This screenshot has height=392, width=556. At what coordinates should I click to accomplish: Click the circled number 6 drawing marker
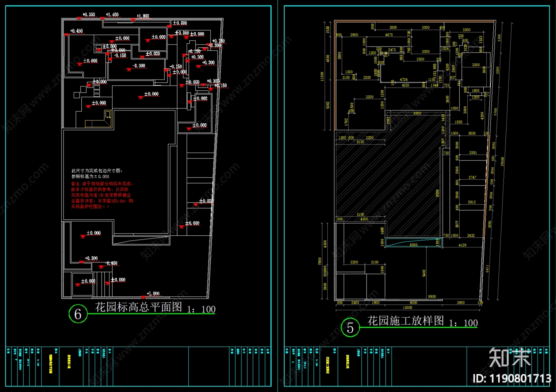78,314
